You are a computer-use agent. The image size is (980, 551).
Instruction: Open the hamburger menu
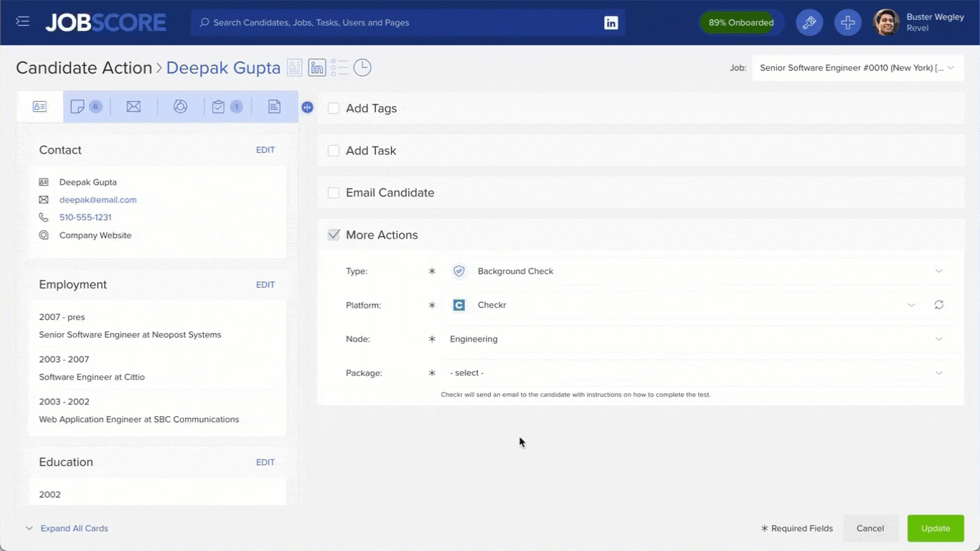tap(22, 21)
